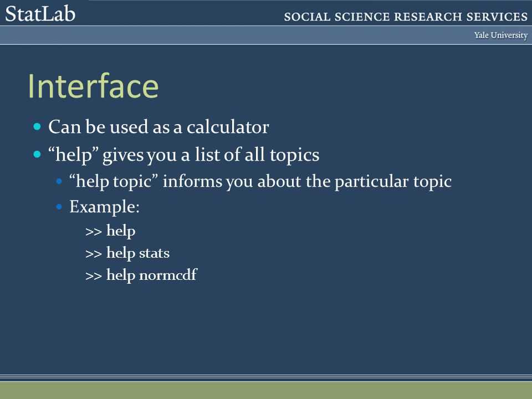This screenshot has width=532, height=399.
Task: Click the blue bullet before help topic line
Action: click(59, 182)
